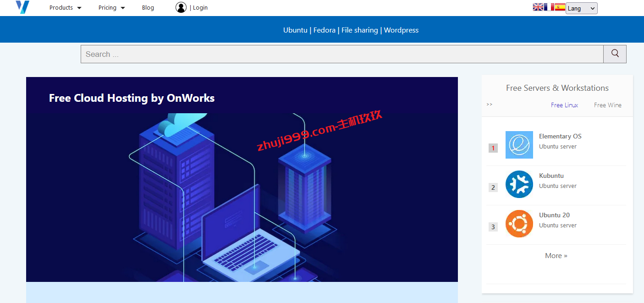Click Ubuntu server text under Kubuntu
Screen dimensions: 644x303
[x=558, y=186]
